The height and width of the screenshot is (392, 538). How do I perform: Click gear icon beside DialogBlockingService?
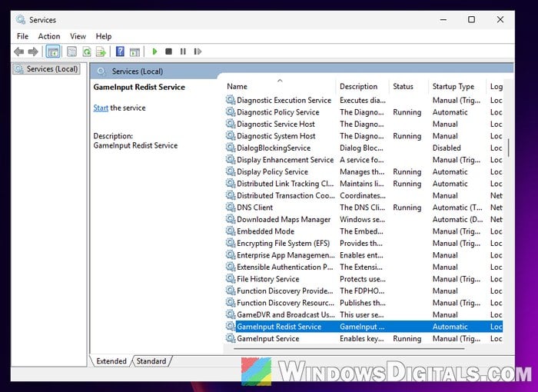tap(231, 148)
